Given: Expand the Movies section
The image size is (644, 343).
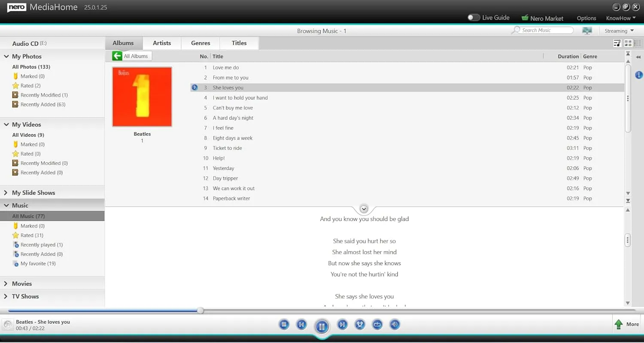Looking at the screenshot, I should tap(6, 283).
